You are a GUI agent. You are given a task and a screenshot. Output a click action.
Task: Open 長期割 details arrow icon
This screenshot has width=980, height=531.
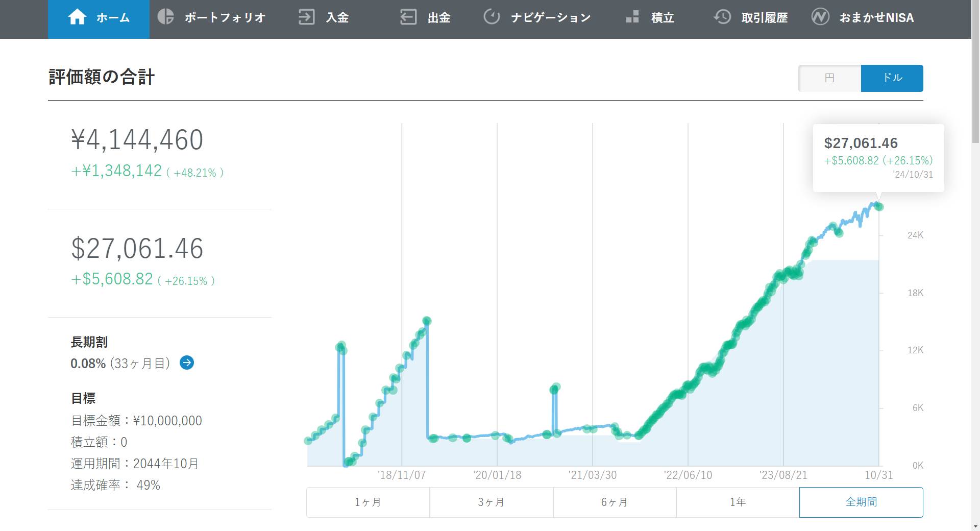pos(187,363)
